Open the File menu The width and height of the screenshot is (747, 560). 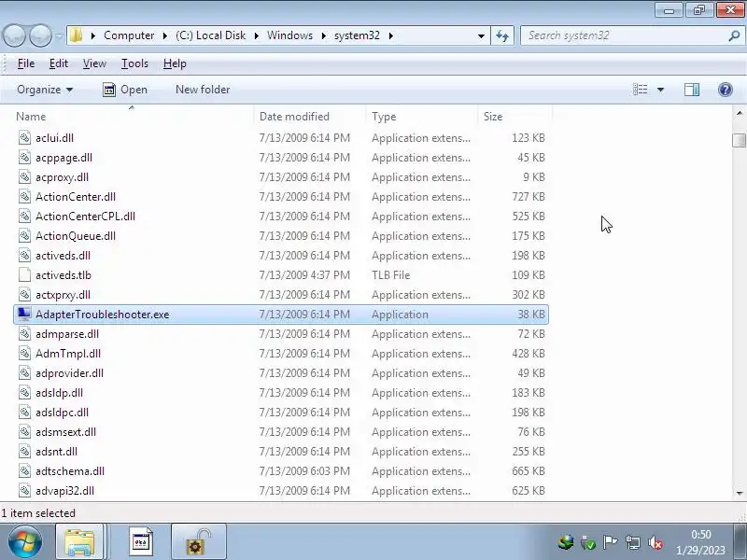click(x=26, y=63)
